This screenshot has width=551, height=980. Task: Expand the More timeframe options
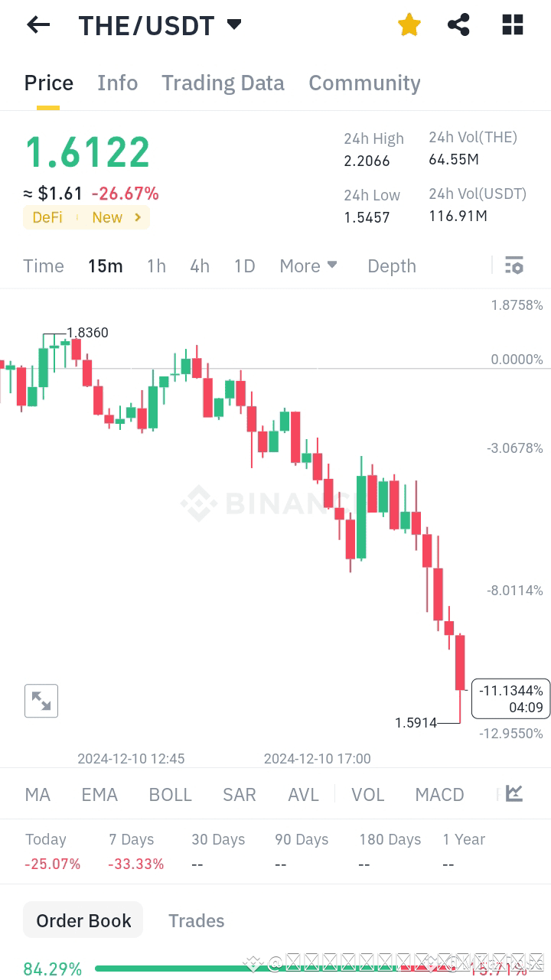308,265
